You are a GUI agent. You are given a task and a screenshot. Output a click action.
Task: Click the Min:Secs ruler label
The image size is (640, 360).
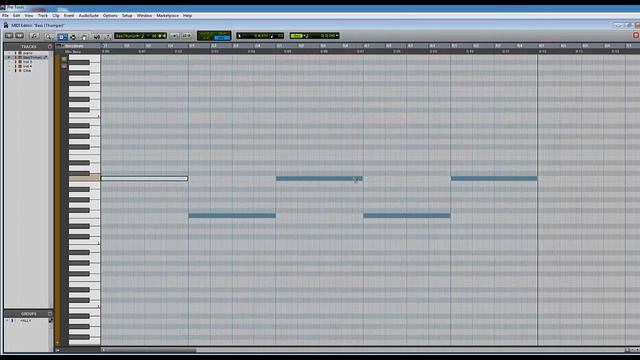pyautogui.click(x=73, y=52)
